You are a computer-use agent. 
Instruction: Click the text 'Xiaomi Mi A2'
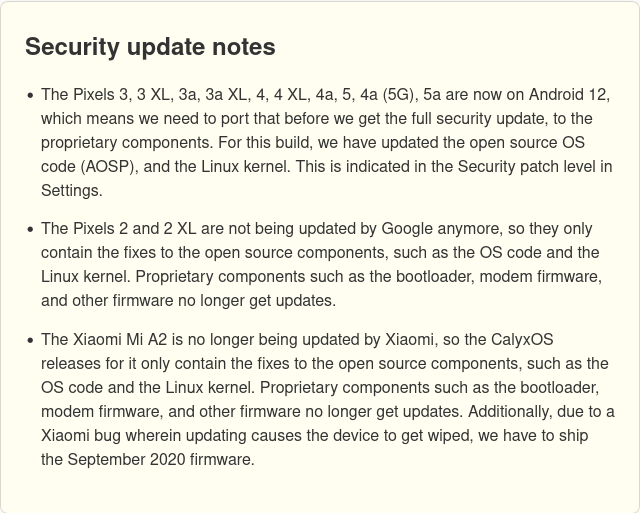point(120,340)
